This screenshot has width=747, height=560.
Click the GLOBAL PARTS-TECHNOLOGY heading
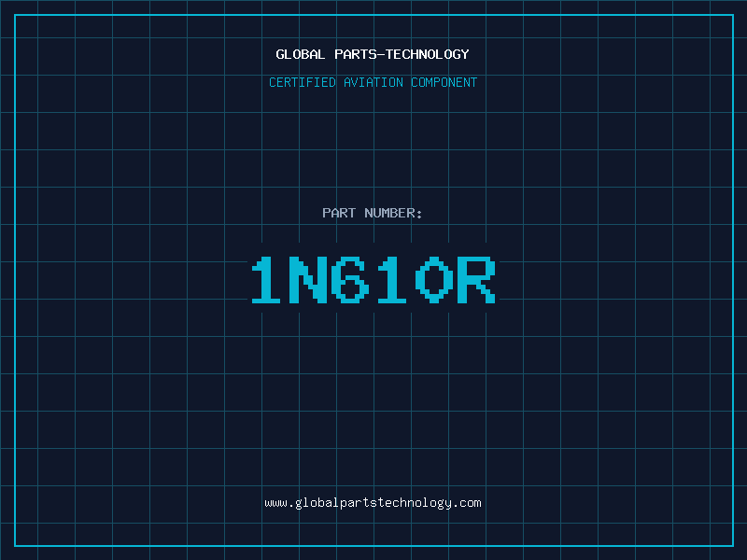click(373, 54)
